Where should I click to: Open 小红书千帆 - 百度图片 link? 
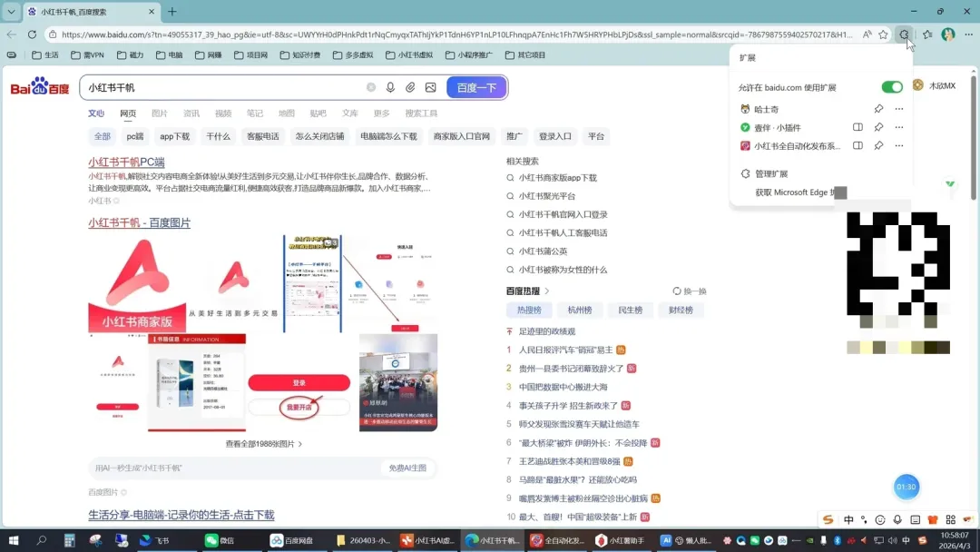[139, 222]
